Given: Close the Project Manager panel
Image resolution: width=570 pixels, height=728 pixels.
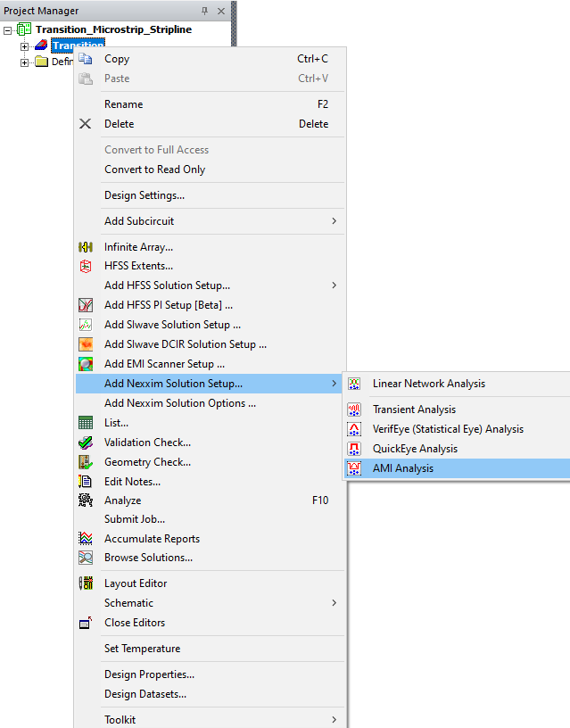Looking at the screenshot, I should coord(221,11).
